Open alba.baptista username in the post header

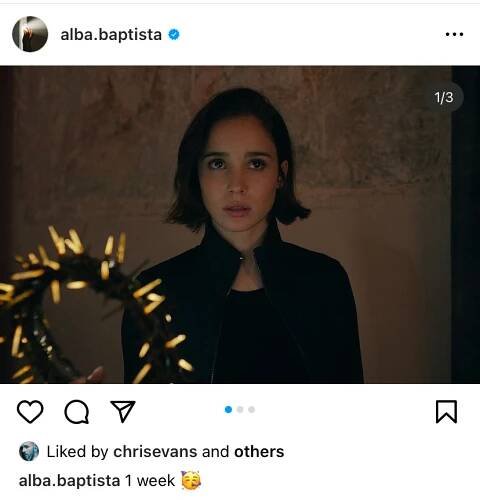[111, 34]
